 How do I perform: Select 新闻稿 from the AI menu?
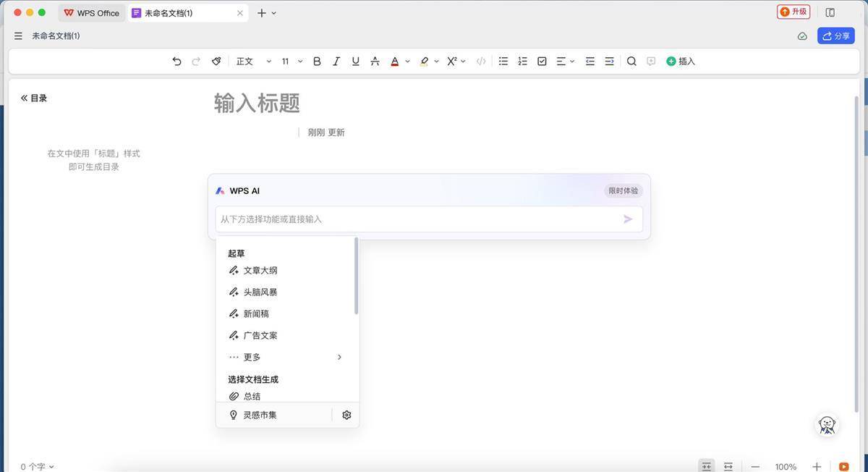(x=287, y=313)
